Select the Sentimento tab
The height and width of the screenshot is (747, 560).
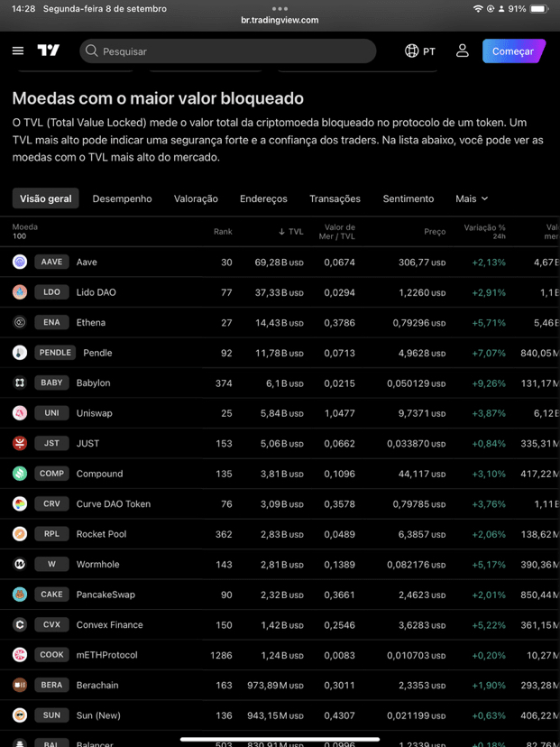[409, 198]
